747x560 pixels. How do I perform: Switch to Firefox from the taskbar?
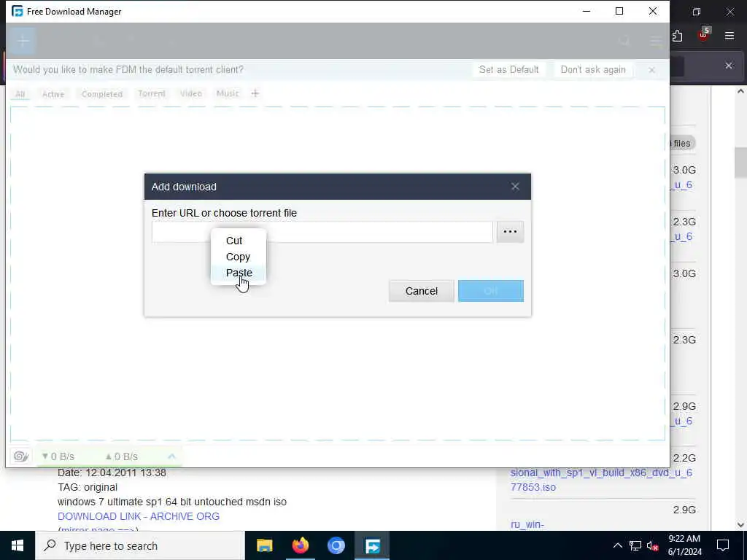(300, 545)
